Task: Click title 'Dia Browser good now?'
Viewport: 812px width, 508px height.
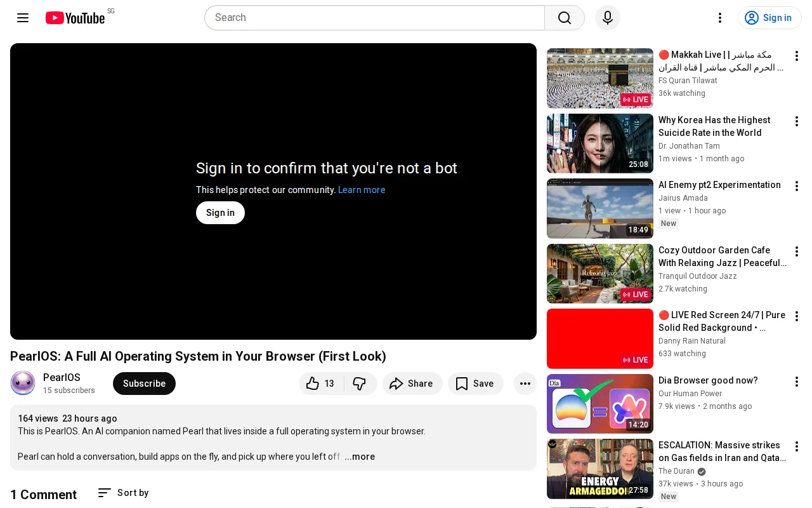Action: tap(708, 380)
